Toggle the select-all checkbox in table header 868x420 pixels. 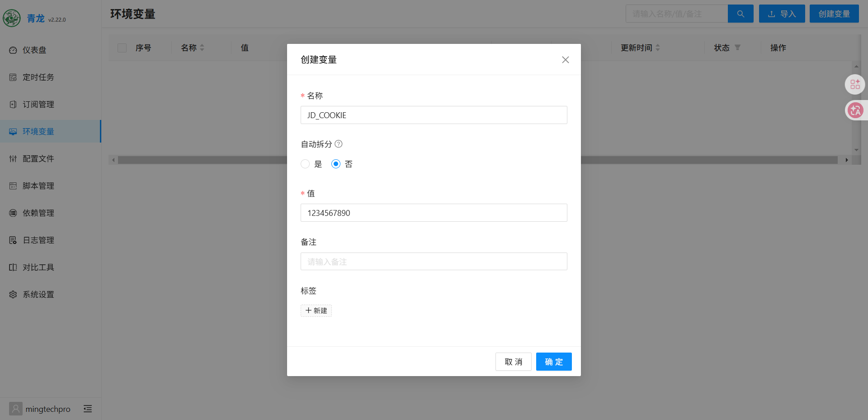pos(122,48)
